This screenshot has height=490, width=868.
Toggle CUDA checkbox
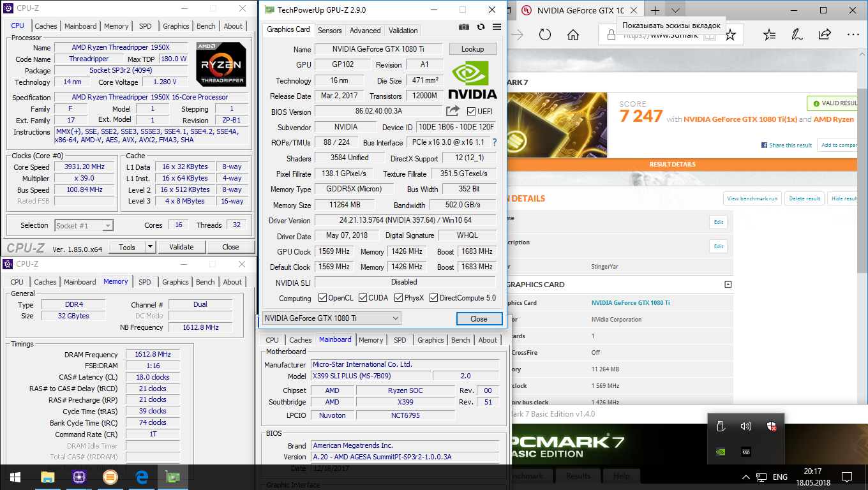(363, 298)
